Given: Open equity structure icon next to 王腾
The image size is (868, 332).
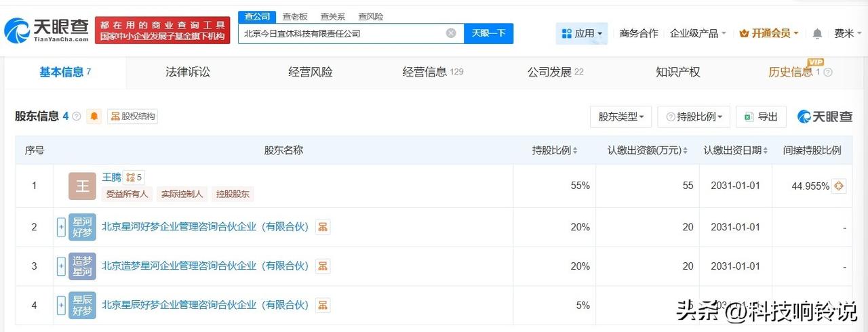Looking at the screenshot, I should (134, 178).
